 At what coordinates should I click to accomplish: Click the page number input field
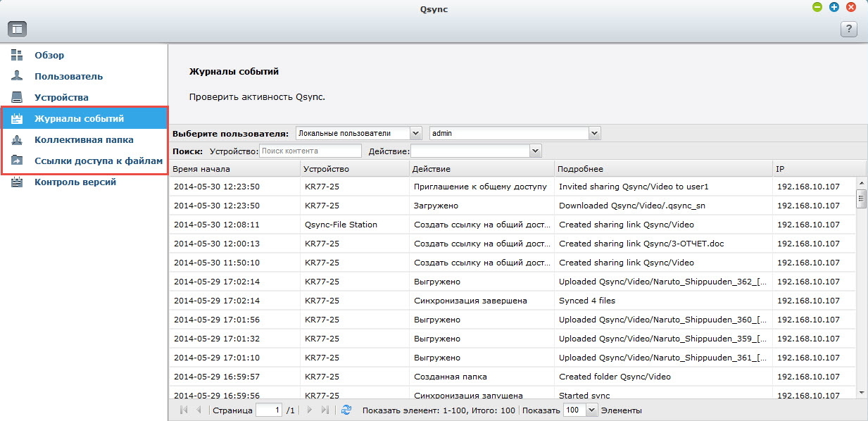[x=269, y=410]
